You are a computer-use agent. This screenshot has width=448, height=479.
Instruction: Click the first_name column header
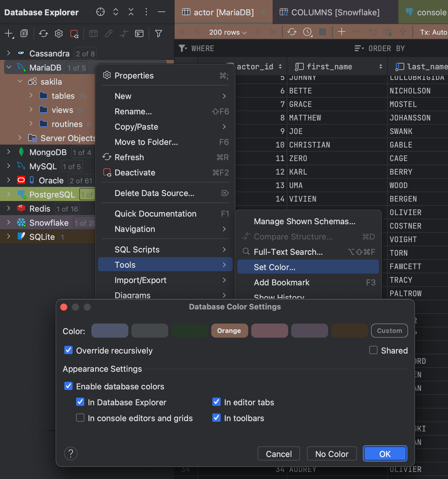pyautogui.click(x=329, y=67)
